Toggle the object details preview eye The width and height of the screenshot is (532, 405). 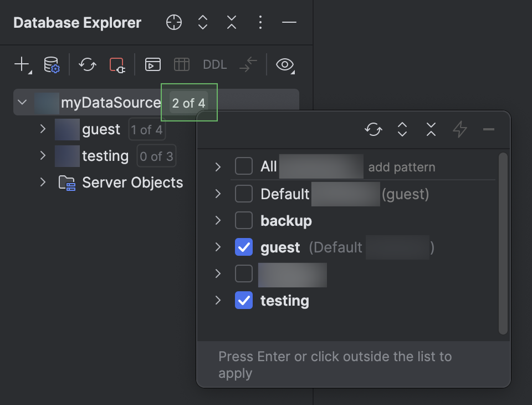(x=285, y=65)
